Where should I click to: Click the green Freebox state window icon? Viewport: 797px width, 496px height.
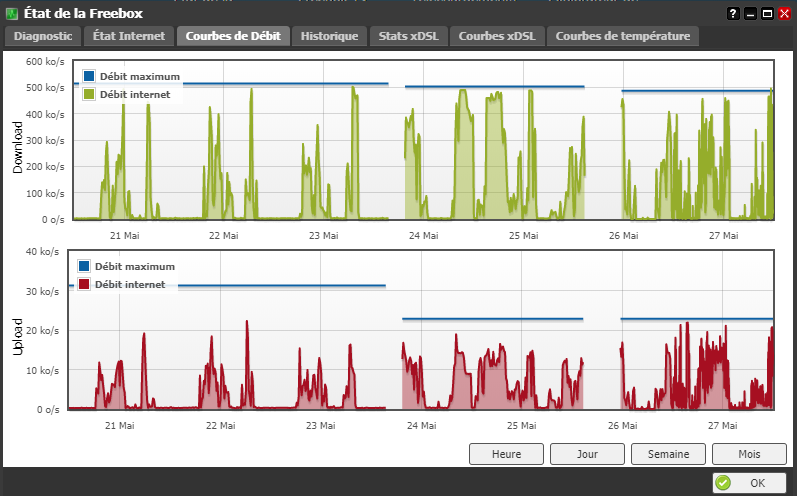(12, 14)
